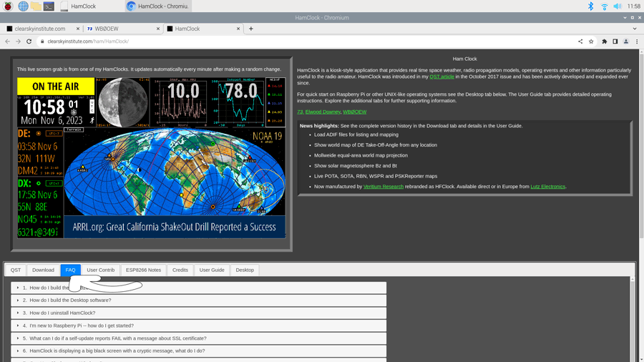The image size is (644, 362).
Task: Close the HamClock browser tab
Action: click(238, 29)
